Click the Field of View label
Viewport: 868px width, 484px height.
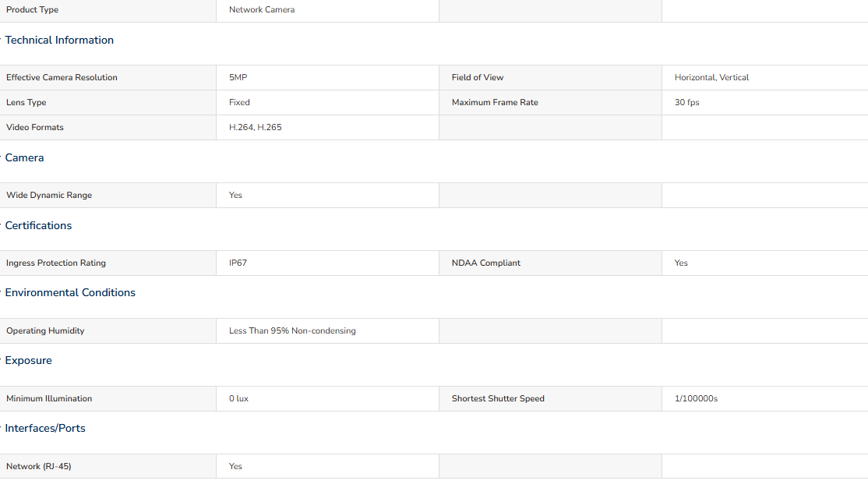pyautogui.click(x=478, y=77)
